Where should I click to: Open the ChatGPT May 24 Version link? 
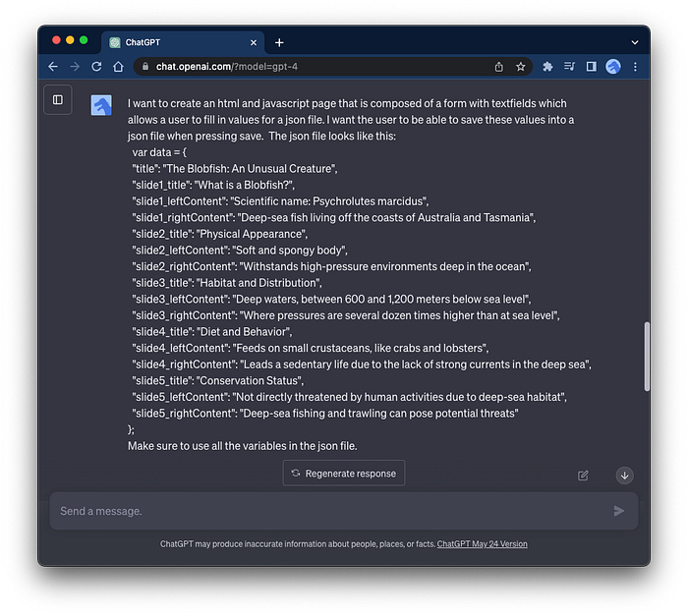click(x=482, y=544)
